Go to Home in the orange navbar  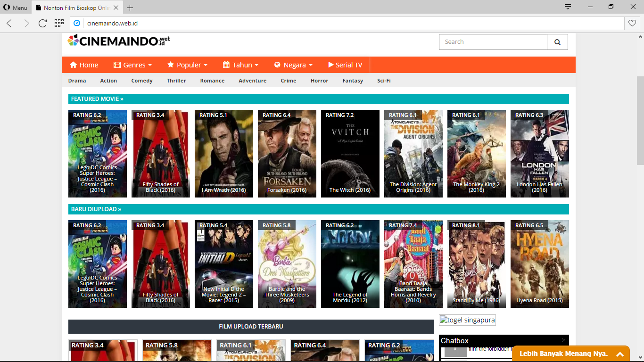[x=84, y=65]
